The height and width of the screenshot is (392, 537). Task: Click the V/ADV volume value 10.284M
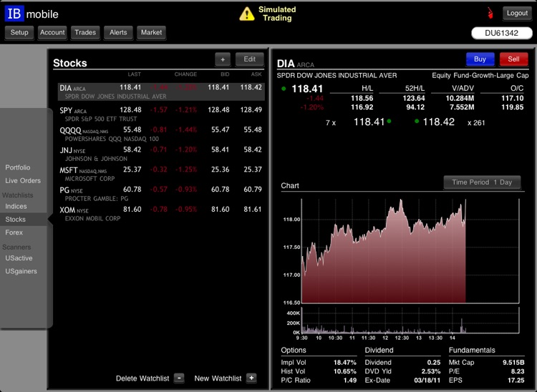coord(460,98)
